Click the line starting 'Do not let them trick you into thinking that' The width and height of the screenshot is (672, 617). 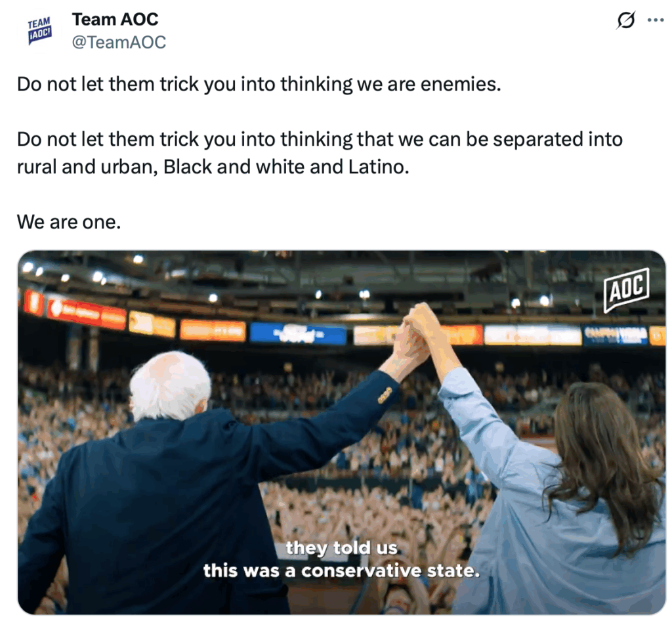[x=320, y=139]
